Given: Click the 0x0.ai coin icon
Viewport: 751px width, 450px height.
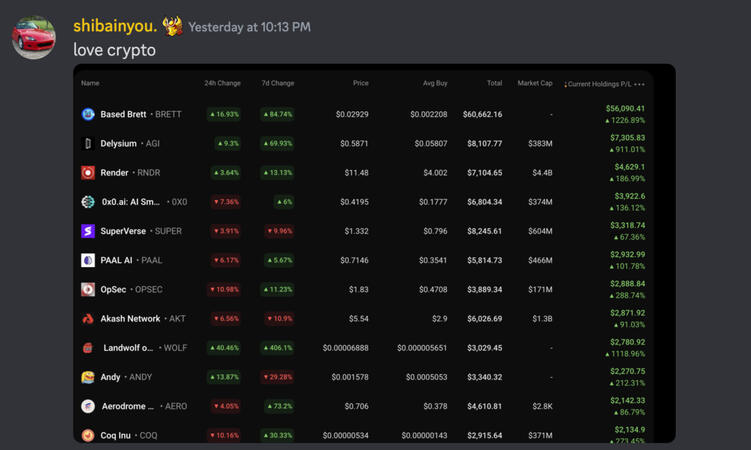Looking at the screenshot, I should [88, 202].
